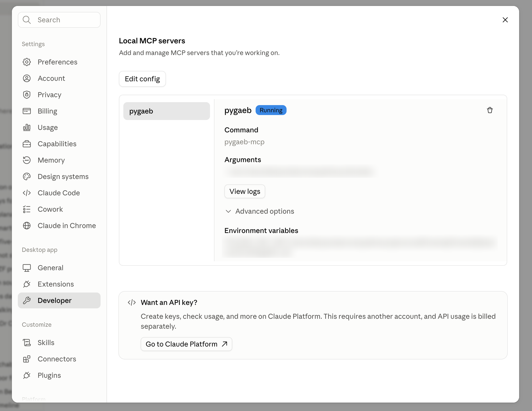Close the settings dialog
Image resolution: width=532 pixels, height=411 pixels.
click(505, 20)
